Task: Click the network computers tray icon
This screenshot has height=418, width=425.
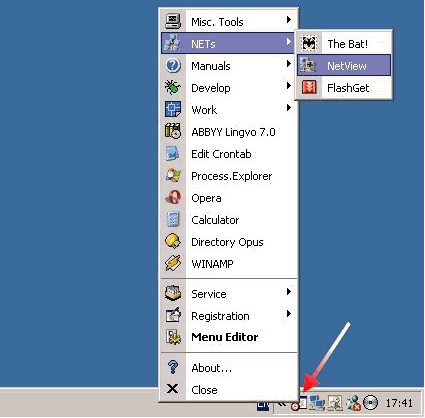Action: [x=317, y=403]
